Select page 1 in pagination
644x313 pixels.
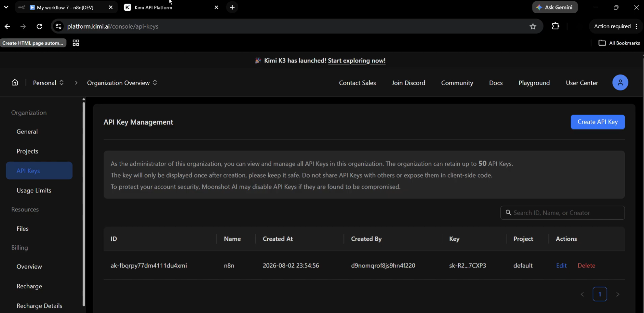(x=600, y=294)
